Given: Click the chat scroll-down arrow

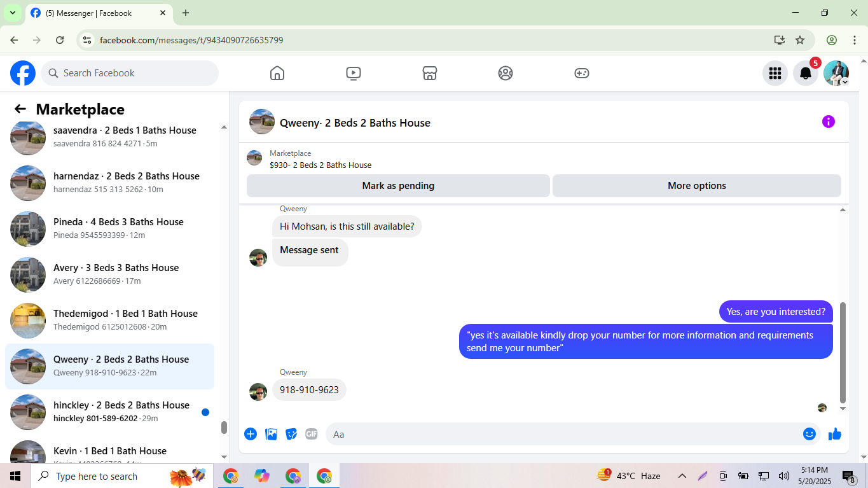Looking at the screenshot, I should coord(843,409).
